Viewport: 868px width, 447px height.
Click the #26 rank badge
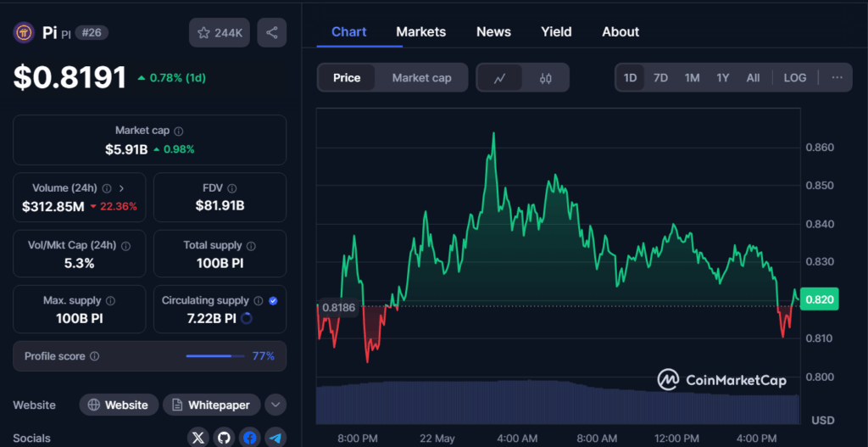click(x=92, y=33)
